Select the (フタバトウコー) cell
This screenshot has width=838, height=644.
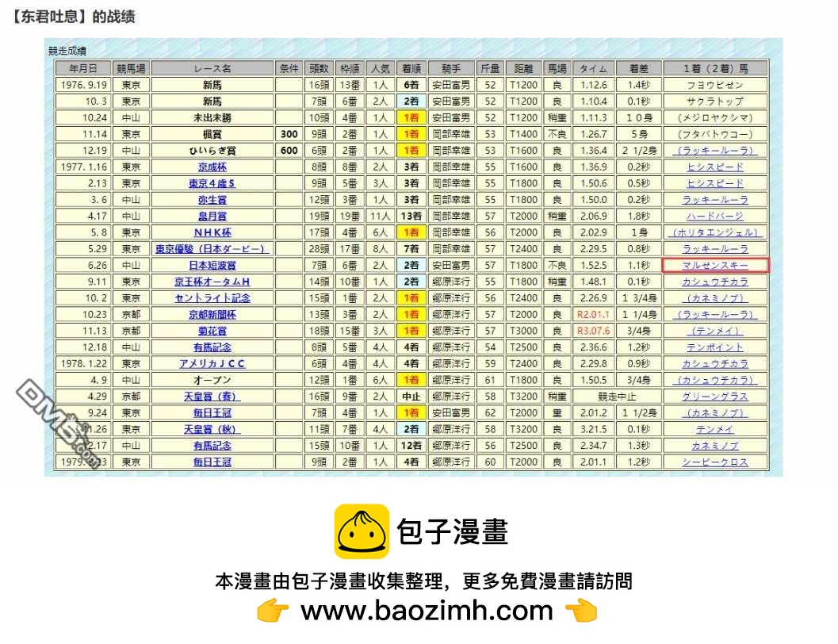(x=715, y=134)
